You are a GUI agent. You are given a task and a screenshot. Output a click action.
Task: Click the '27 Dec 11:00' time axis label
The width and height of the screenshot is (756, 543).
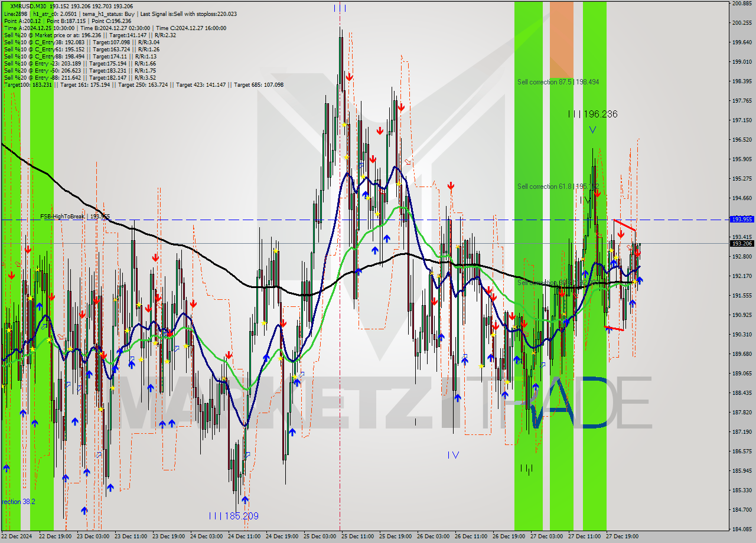(x=585, y=537)
